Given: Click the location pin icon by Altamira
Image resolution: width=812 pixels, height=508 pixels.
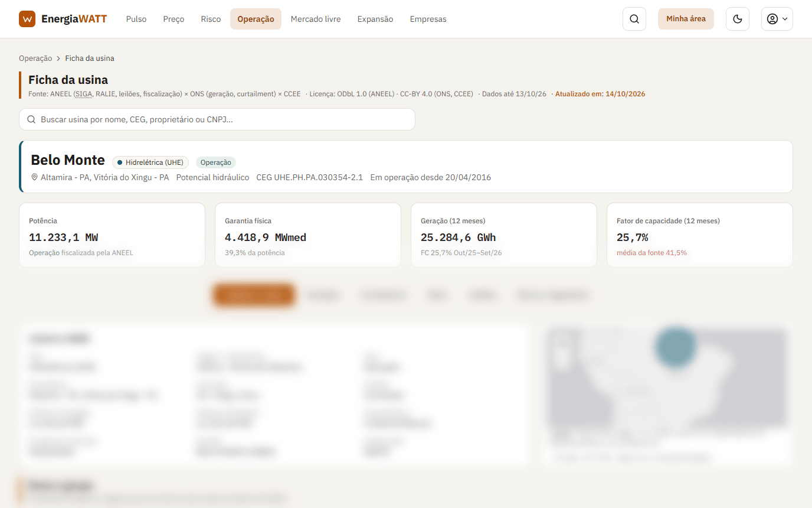Looking at the screenshot, I should tap(34, 177).
